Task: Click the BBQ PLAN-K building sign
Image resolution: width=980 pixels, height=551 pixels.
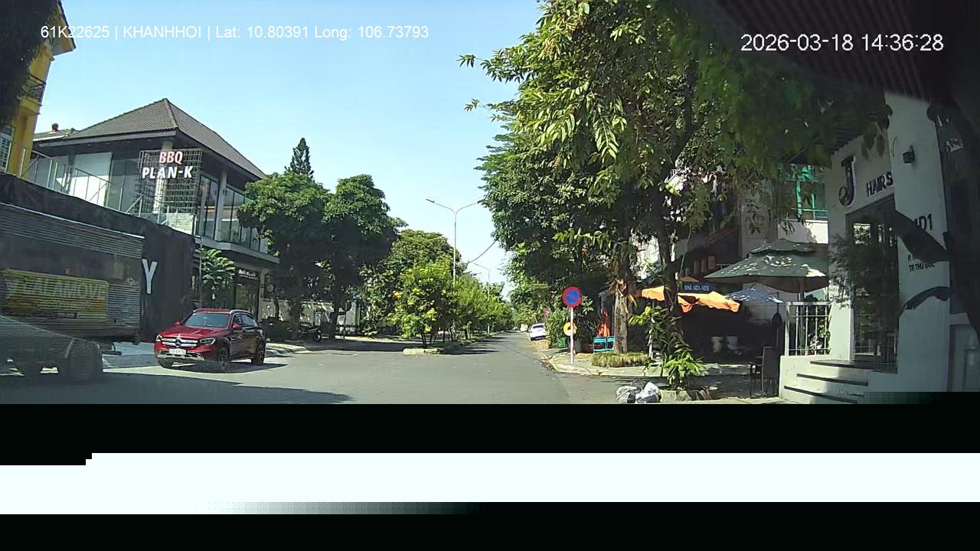Action: (x=168, y=165)
